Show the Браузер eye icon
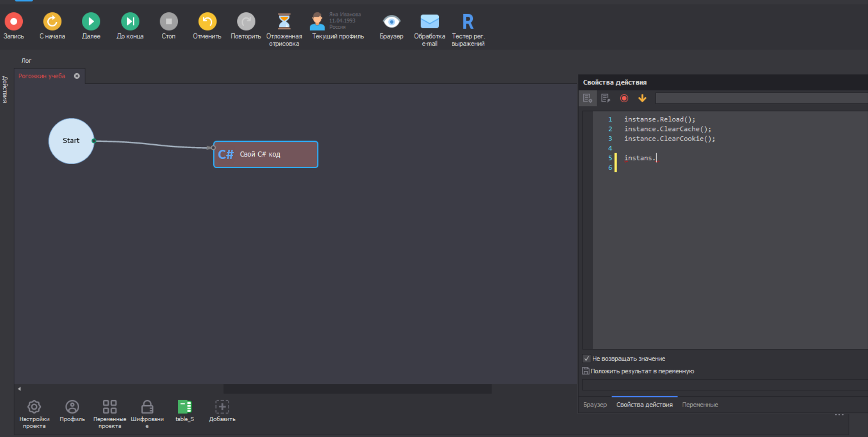This screenshot has height=437, width=868. 391,22
